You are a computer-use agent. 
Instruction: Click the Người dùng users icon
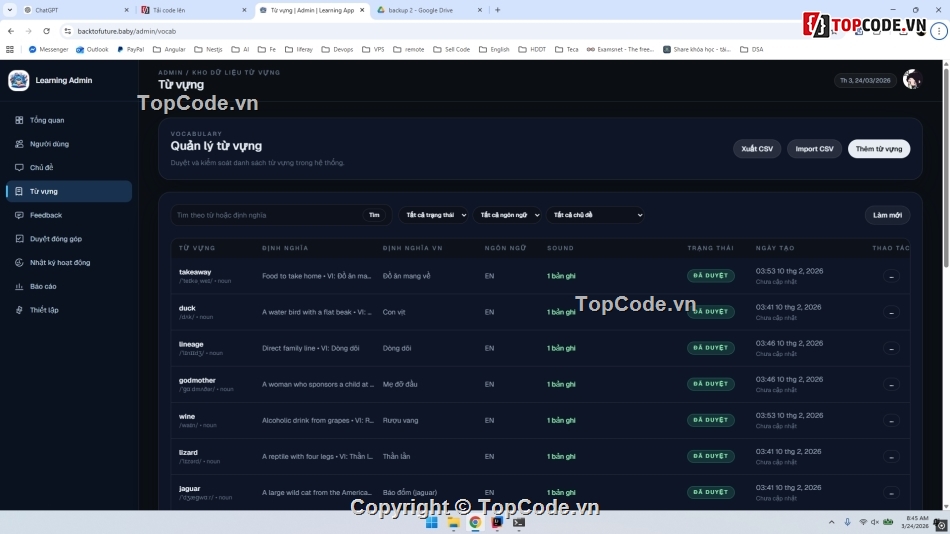(19, 144)
